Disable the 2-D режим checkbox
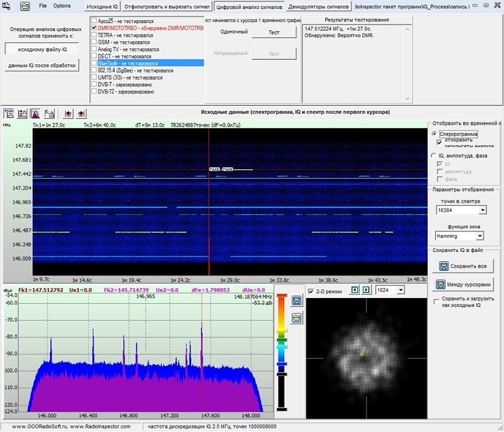 click(311, 292)
